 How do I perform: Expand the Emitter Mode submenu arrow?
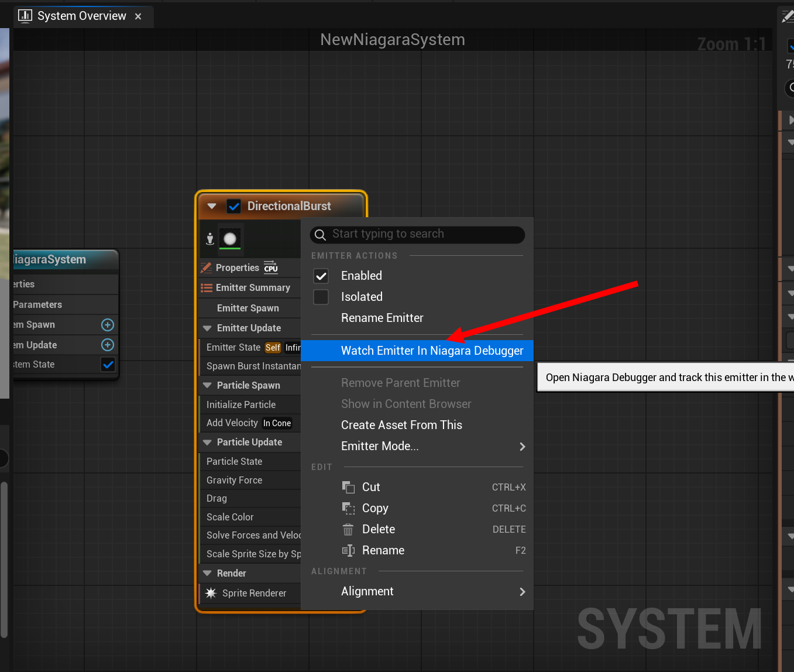point(523,447)
